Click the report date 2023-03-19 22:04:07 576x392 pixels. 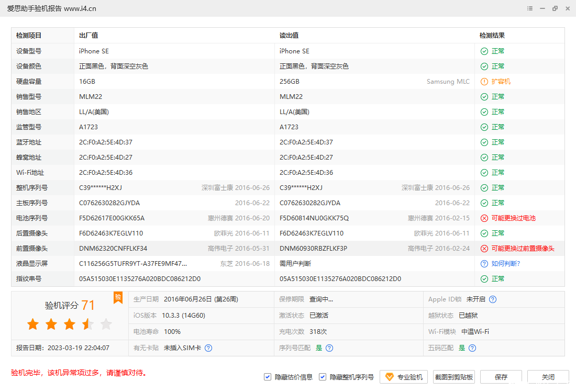click(79, 348)
